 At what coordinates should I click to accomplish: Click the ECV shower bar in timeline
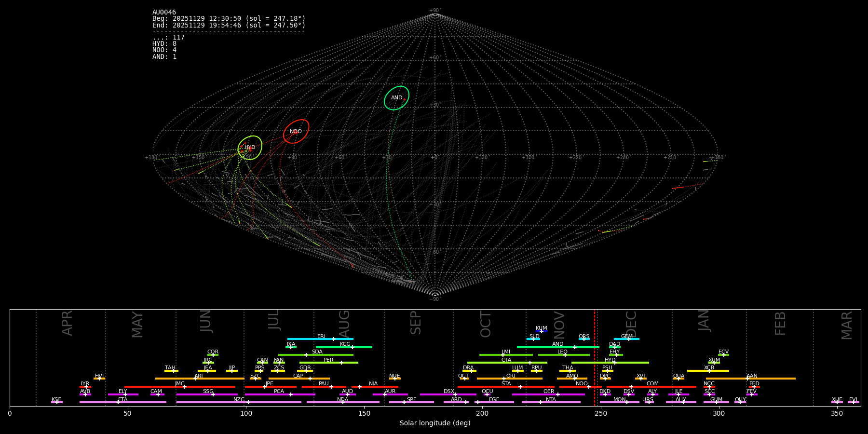pyautogui.click(x=723, y=355)
